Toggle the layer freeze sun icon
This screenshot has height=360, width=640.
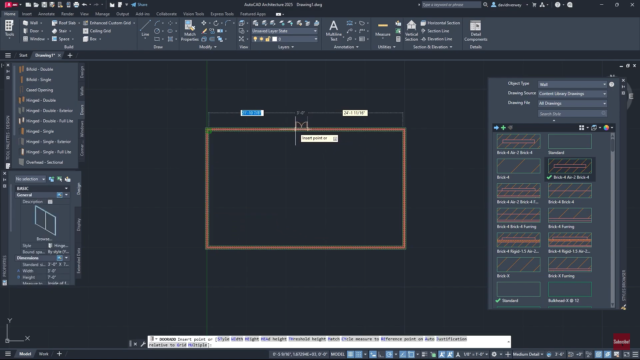262,39
